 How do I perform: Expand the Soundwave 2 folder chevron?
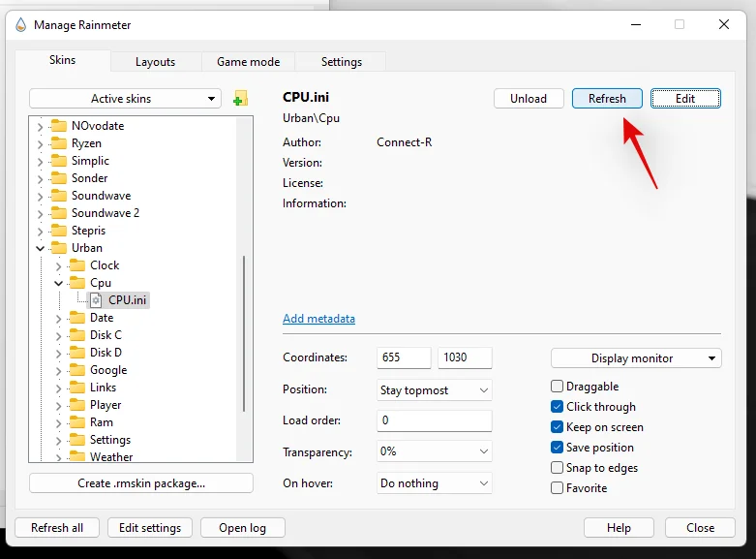coord(40,213)
